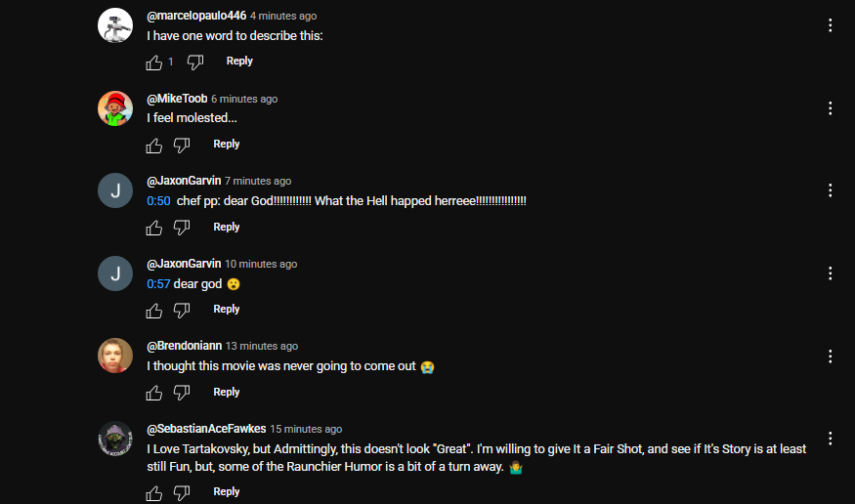Jump to the 0:57 timestamp link
This screenshot has height=504, width=855.
(x=158, y=284)
